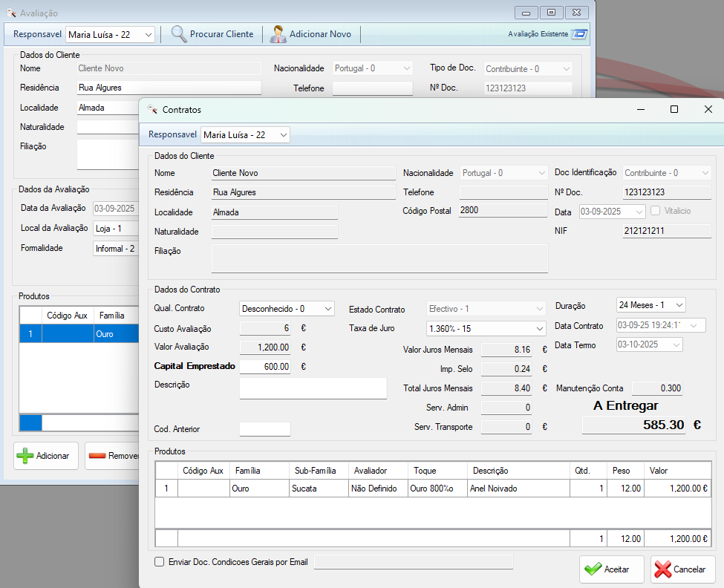The height and width of the screenshot is (588, 724).
Task: Click the Peso column header
Action: [x=626, y=471]
